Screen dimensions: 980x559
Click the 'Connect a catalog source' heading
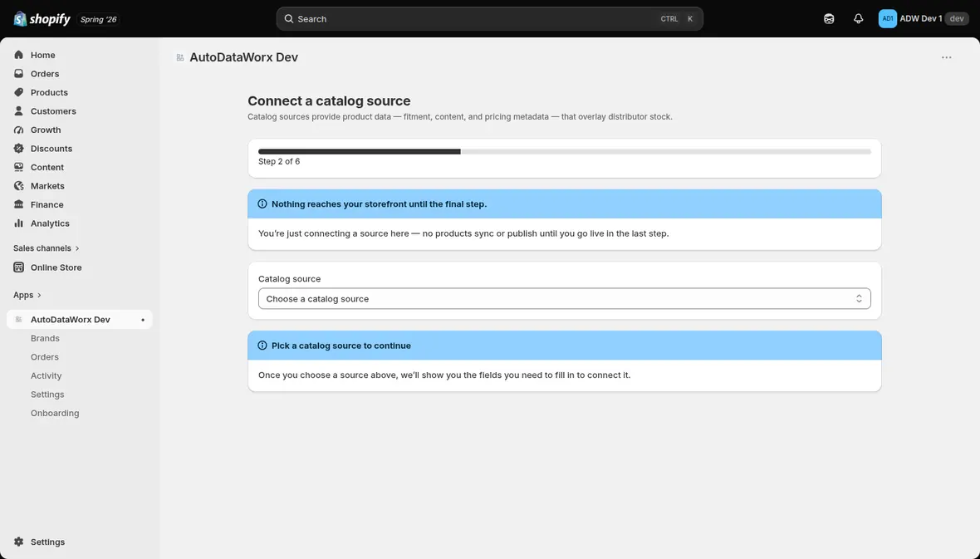coord(329,101)
